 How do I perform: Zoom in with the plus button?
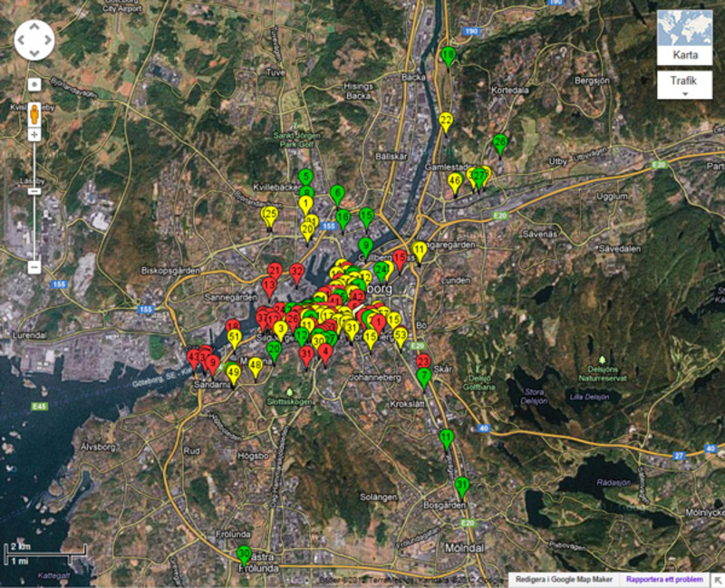click(x=34, y=135)
